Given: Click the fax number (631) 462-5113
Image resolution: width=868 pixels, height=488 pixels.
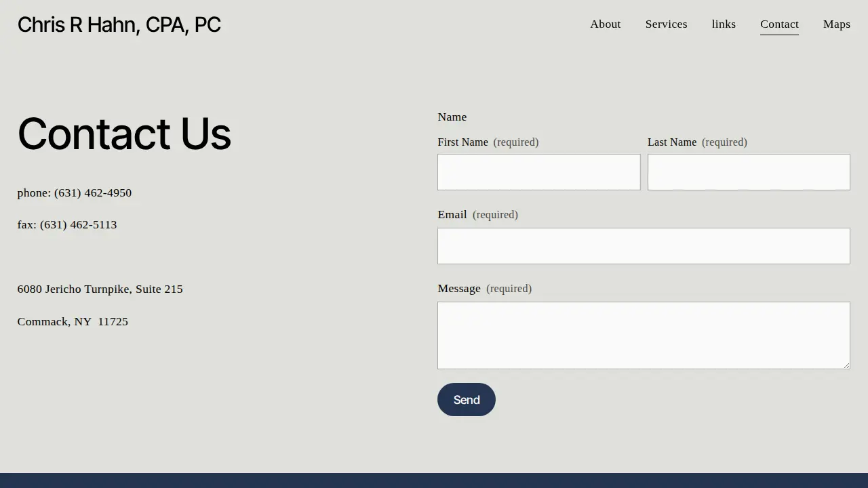Looking at the screenshot, I should 78,225.
